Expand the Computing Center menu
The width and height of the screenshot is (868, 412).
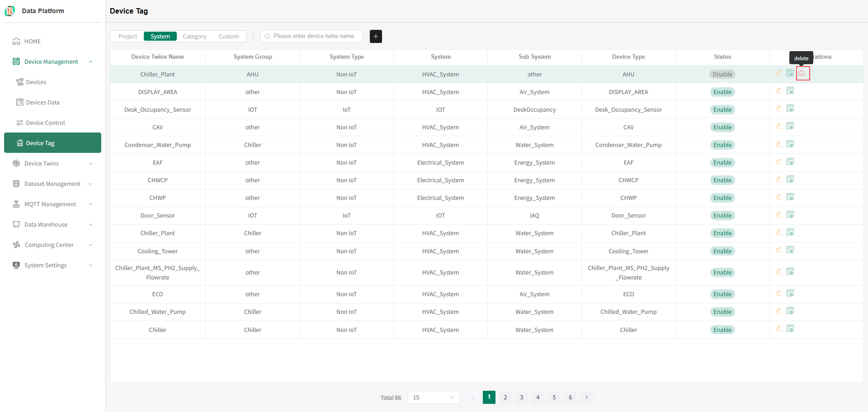pyautogui.click(x=90, y=245)
